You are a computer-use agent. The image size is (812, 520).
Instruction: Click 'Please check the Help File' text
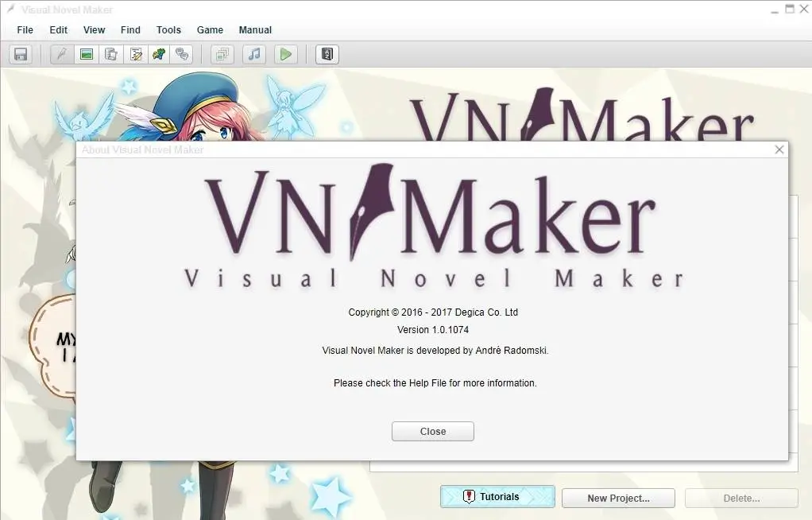[x=435, y=383]
